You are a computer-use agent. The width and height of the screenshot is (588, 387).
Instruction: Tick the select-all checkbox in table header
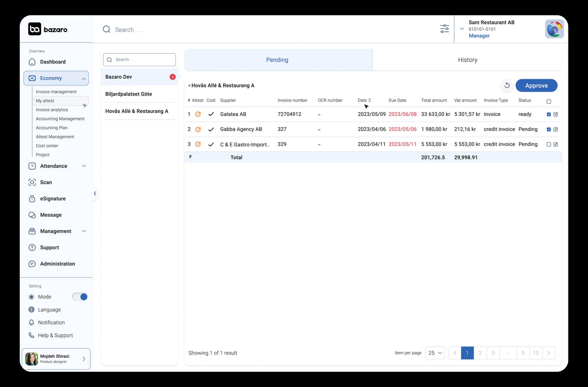(549, 102)
